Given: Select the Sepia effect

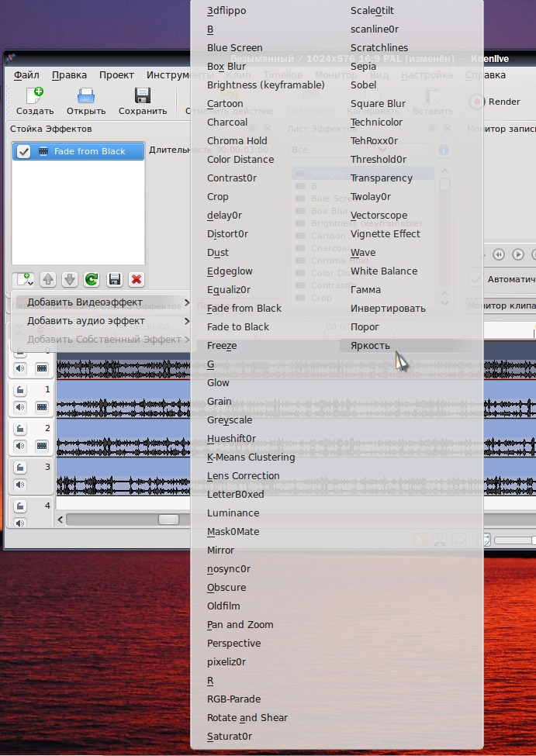Looking at the screenshot, I should pos(363,67).
